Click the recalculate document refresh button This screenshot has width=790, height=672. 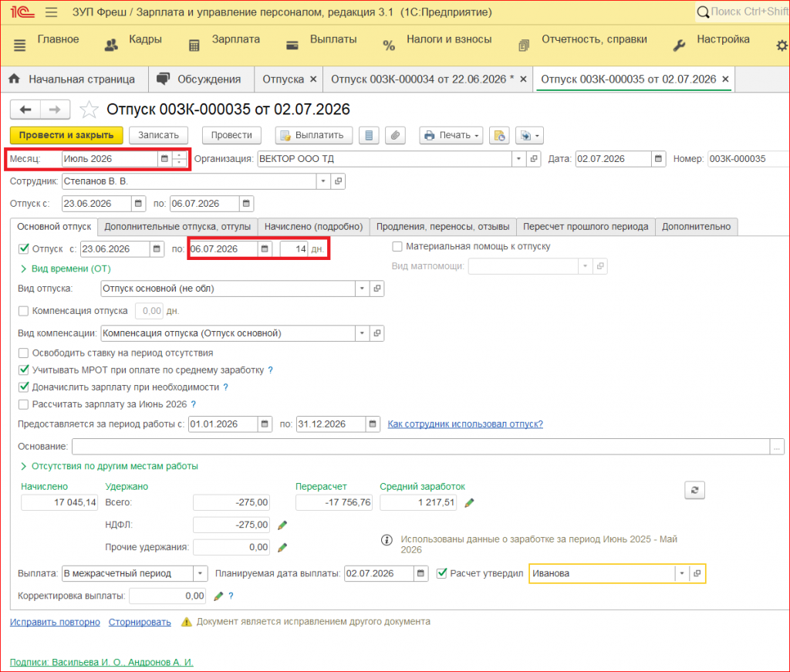694,490
